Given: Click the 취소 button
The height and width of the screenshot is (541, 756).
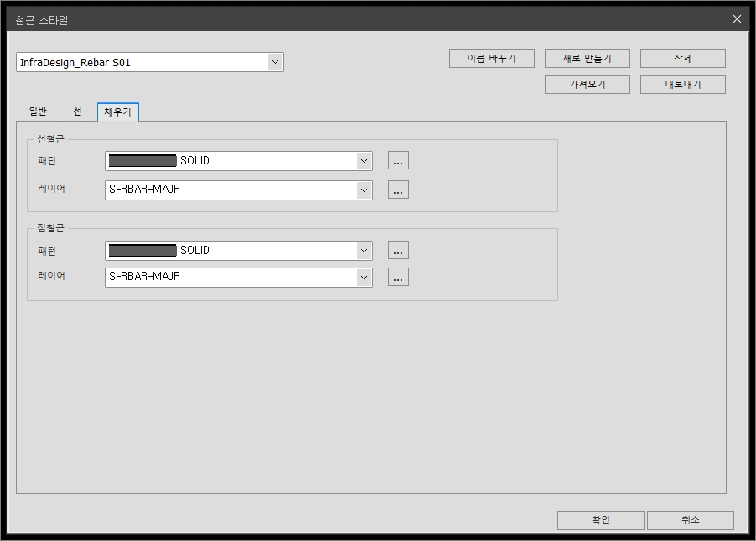Looking at the screenshot, I should [691, 520].
